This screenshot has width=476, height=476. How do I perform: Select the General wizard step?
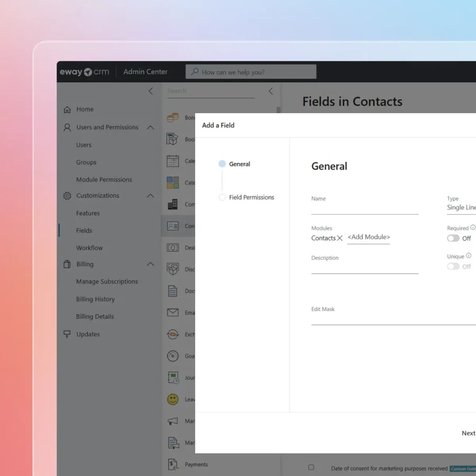234,164
